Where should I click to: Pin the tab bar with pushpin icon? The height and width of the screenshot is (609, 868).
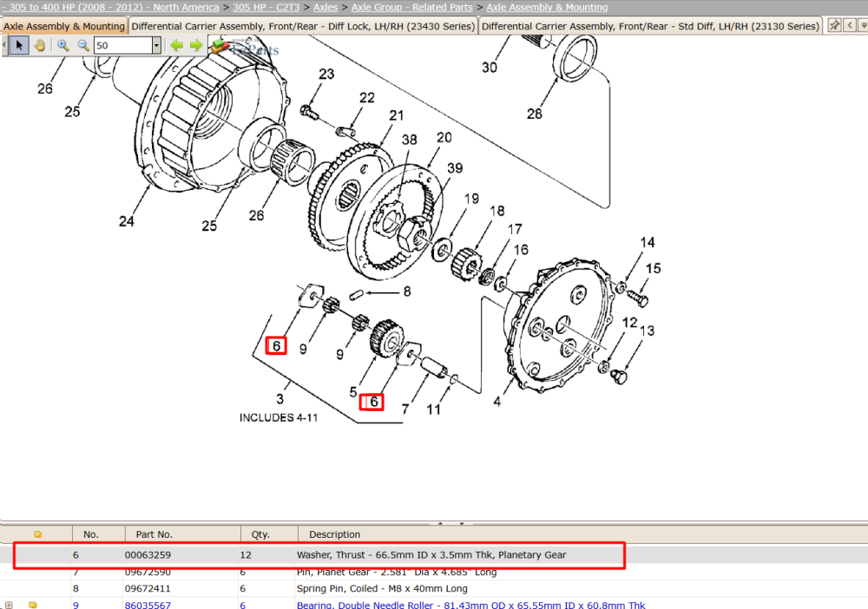[x=834, y=25]
